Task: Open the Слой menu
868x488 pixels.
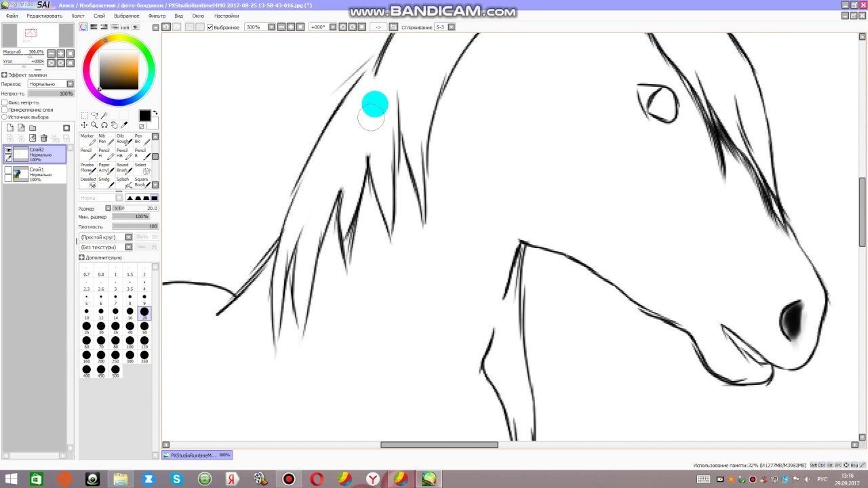Action: click(x=99, y=16)
